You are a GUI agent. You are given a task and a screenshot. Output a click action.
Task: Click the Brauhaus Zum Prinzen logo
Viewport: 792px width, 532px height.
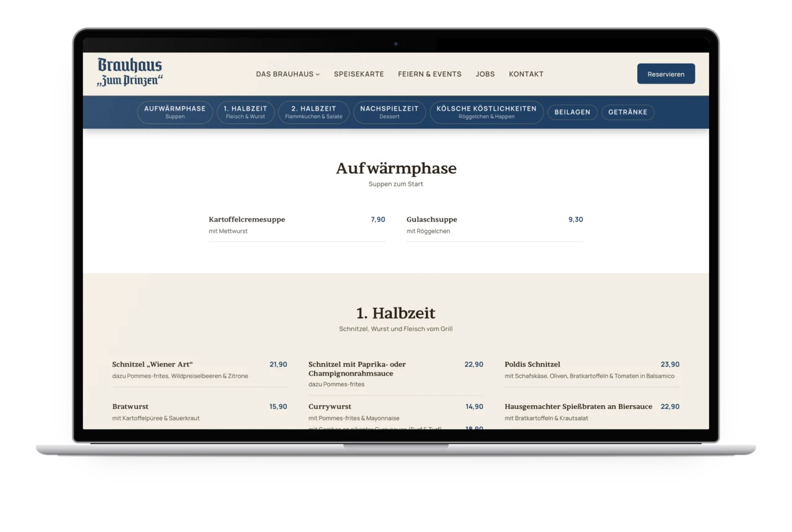(130, 72)
